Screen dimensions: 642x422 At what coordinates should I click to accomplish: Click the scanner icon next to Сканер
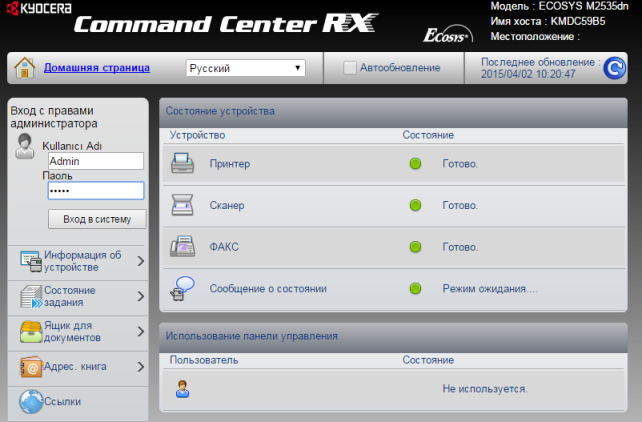pos(182,205)
